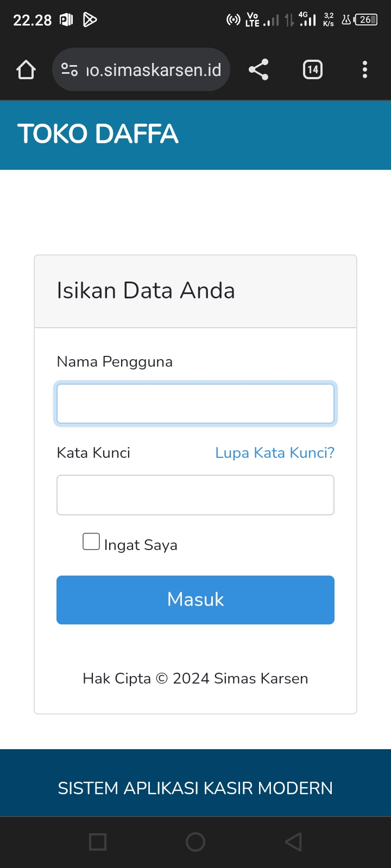The image size is (391, 868).
Task: Click the TOKO DAFFA header title
Action: (x=98, y=134)
